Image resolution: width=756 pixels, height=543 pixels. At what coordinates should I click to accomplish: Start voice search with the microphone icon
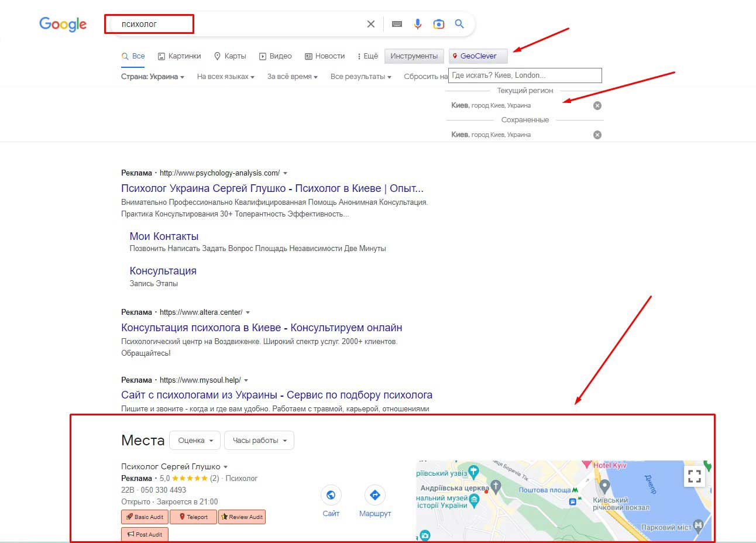[418, 24]
